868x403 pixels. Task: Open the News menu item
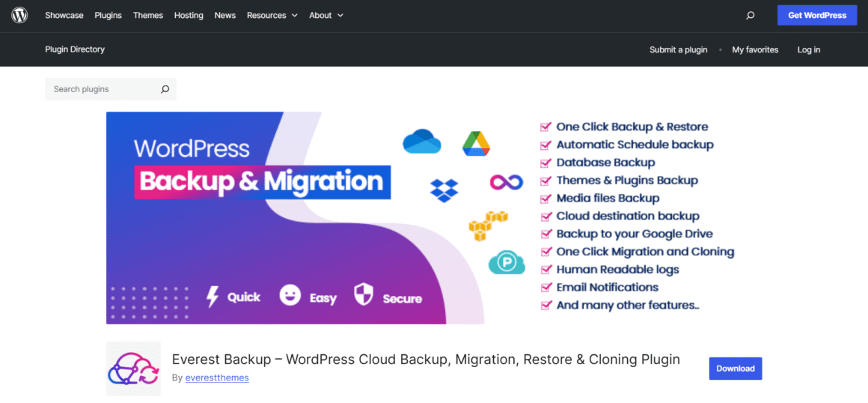click(x=224, y=16)
